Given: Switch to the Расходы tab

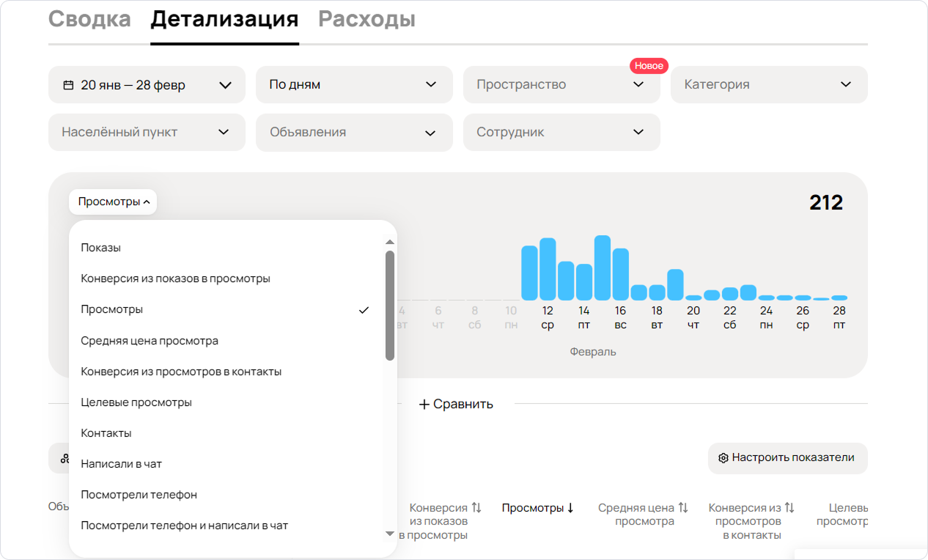Looking at the screenshot, I should pos(367,19).
